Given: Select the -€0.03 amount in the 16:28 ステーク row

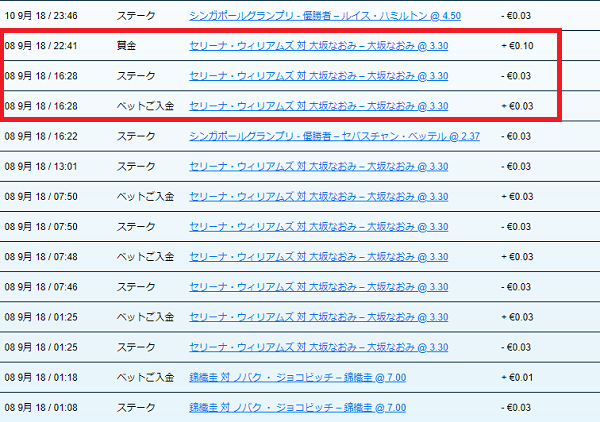Looking at the screenshot, I should (x=516, y=76).
